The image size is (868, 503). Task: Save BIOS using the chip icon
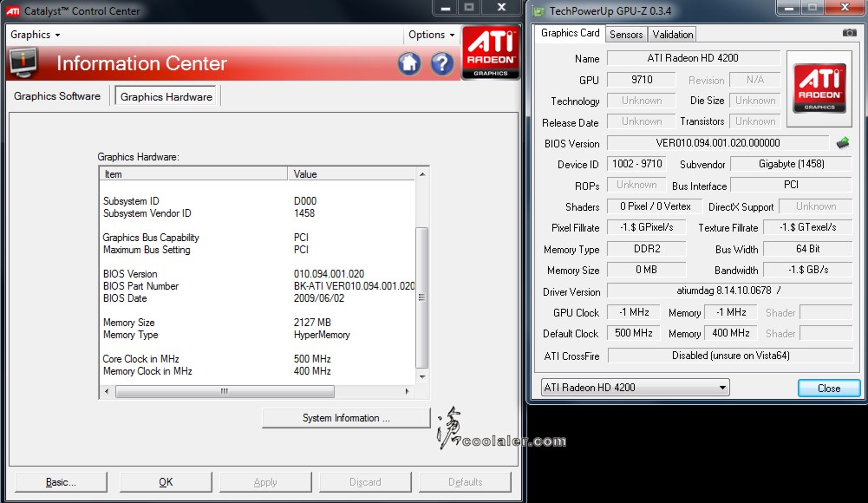(x=843, y=143)
